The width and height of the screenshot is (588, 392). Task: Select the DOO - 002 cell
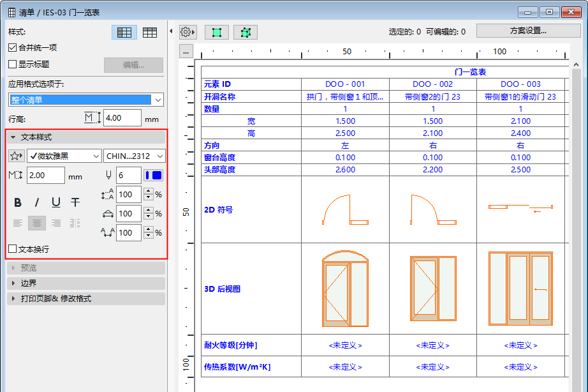(433, 84)
